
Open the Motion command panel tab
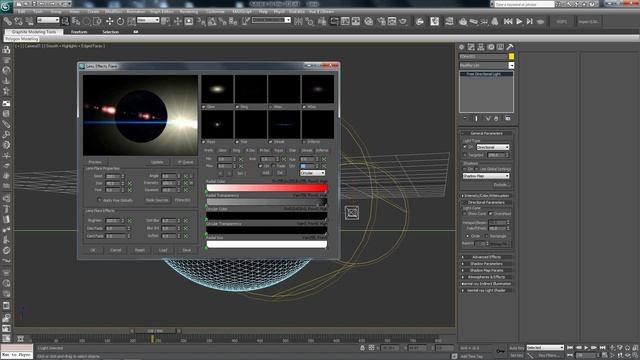tap(491, 47)
